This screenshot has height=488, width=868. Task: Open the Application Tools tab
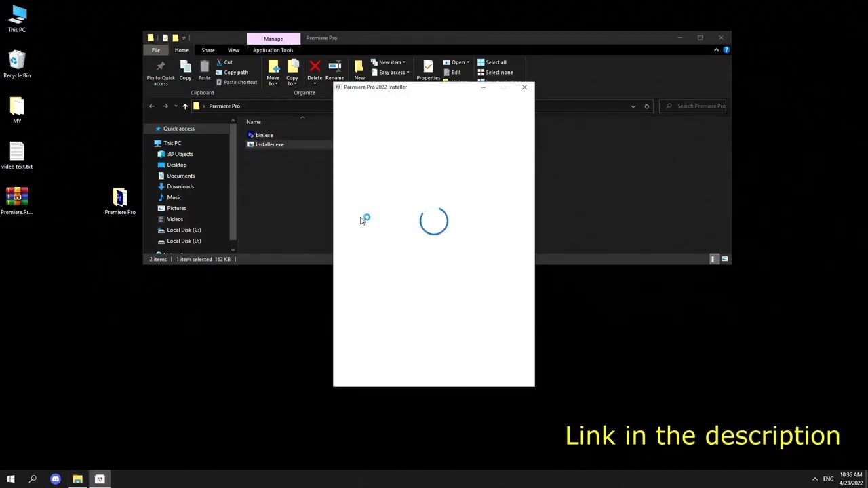pos(273,50)
